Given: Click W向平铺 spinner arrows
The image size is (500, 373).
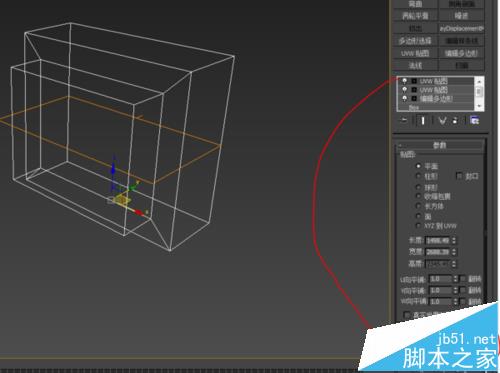Looking at the screenshot, I should click(455, 301).
